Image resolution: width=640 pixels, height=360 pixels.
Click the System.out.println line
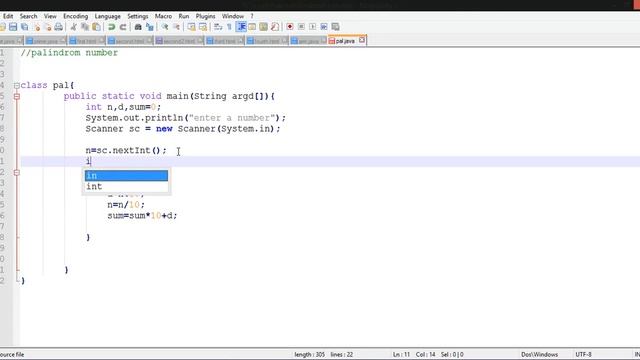pyautogui.click(x=186, y=118)
